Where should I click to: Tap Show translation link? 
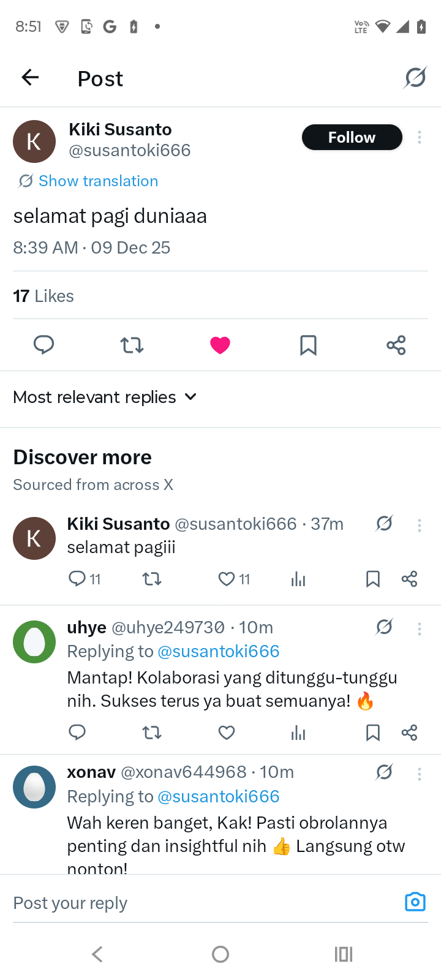tap(98, 181)
